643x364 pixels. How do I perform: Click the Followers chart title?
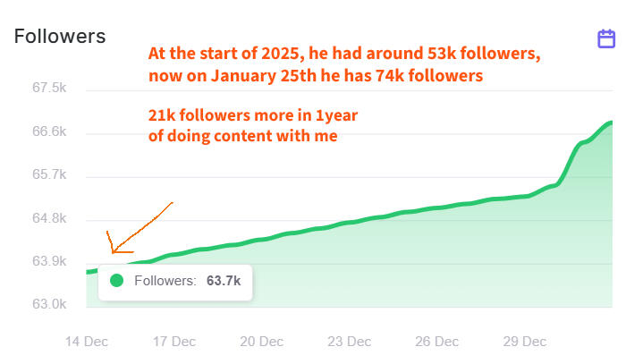coord(60,37)
